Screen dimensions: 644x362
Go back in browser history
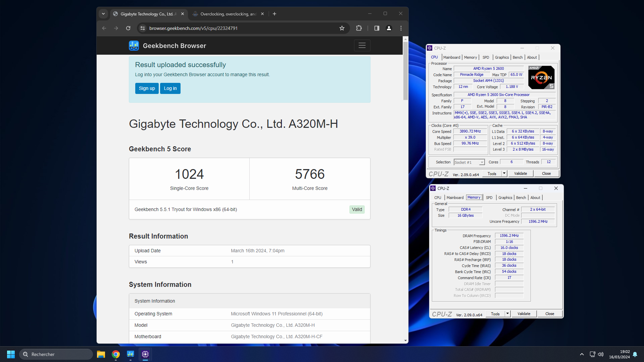click(104, 28)
